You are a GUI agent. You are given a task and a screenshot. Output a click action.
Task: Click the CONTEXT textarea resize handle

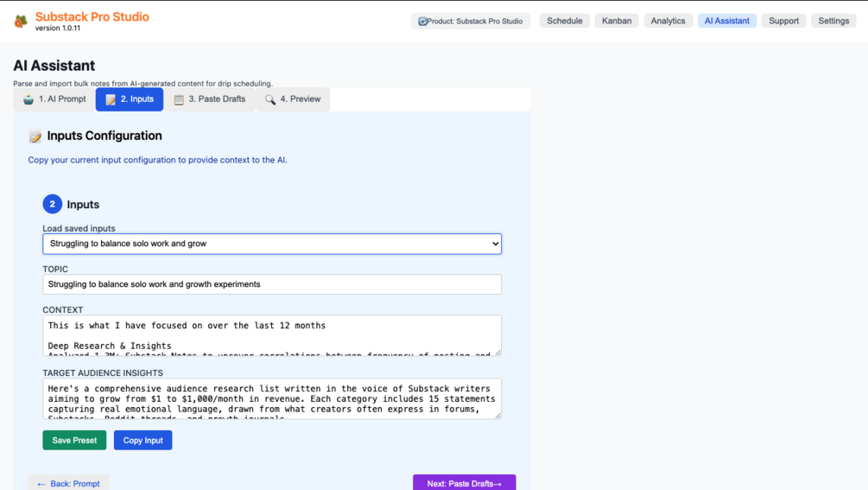pos(497,353)
